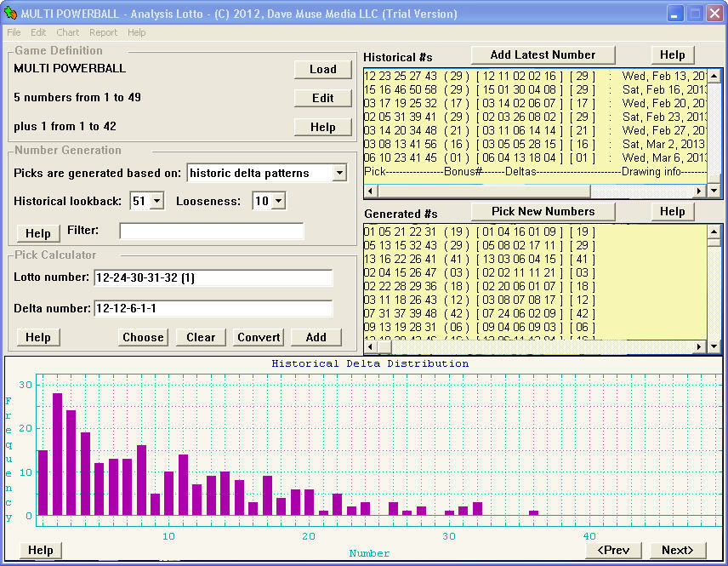Click into the Lotto number field
This screenshot has height=566, width=728.
(213, 277)
